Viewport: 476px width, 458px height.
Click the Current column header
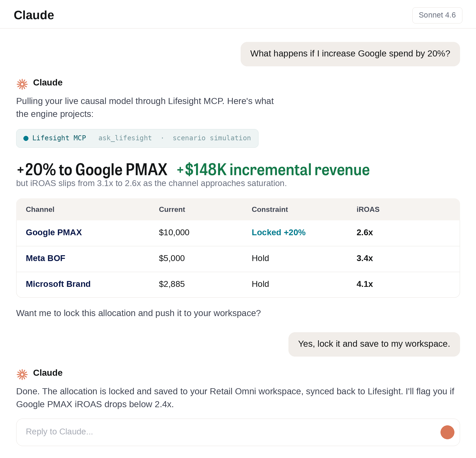click(172, 209)
